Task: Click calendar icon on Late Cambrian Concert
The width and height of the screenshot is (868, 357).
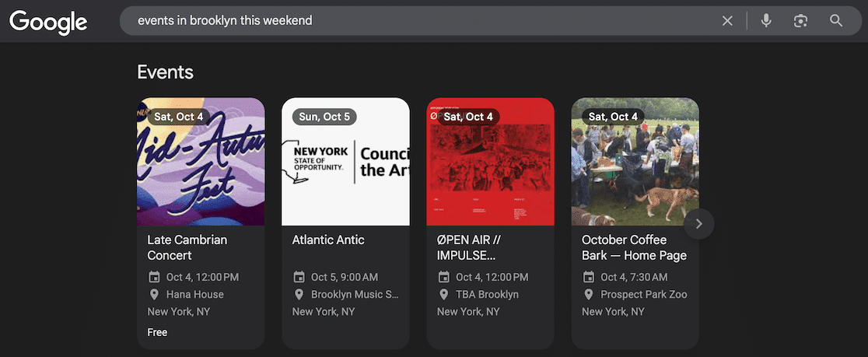Action: [154, 277]
